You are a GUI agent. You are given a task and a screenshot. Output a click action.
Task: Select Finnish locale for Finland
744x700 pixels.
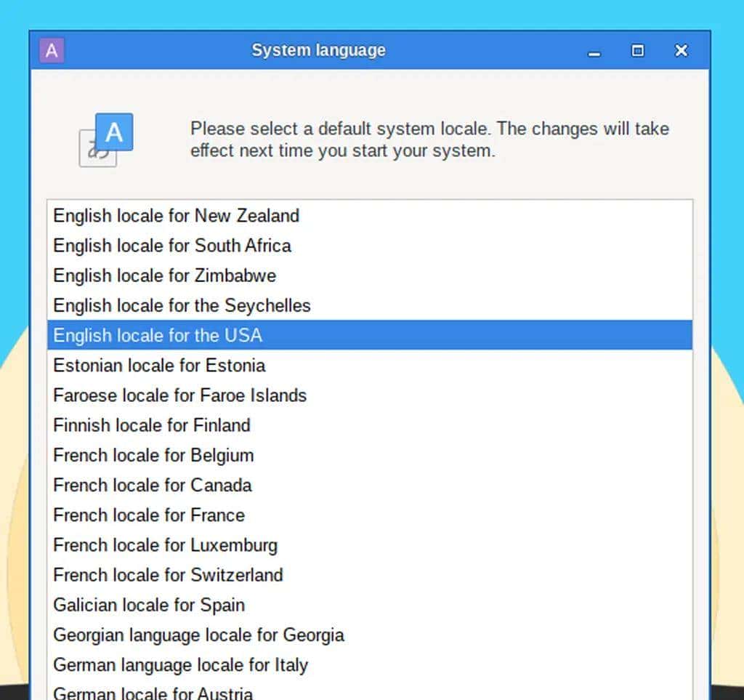point(151,425)
